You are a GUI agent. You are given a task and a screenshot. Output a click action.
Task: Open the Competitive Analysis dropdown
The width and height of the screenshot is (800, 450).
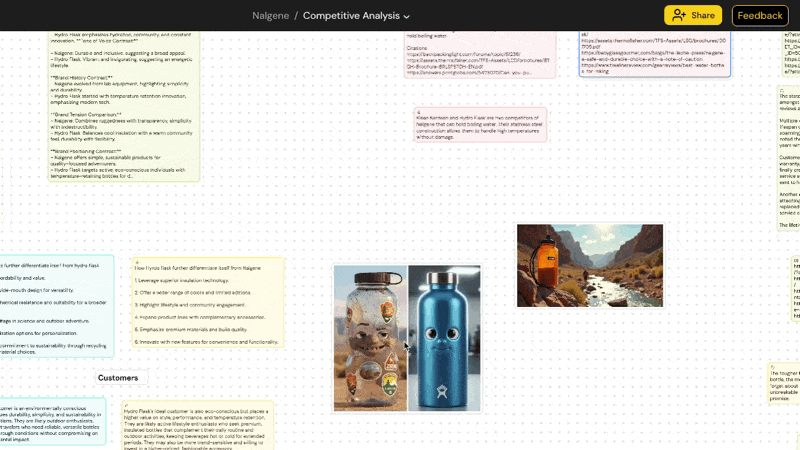tap(356, 16)
